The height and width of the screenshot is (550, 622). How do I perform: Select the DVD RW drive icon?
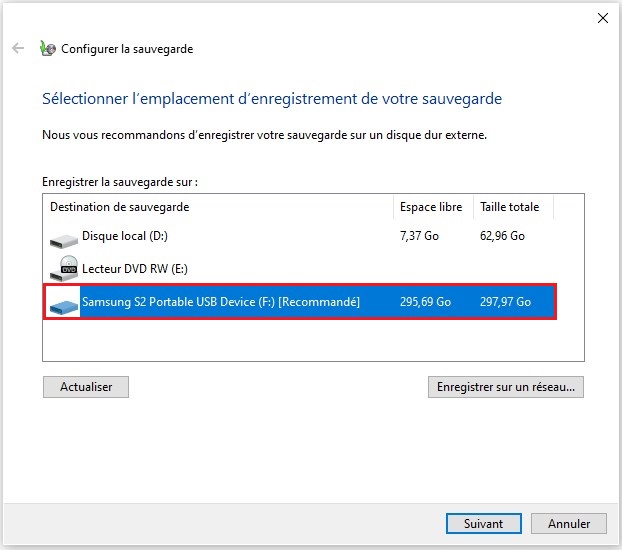[x=63, y=268]
